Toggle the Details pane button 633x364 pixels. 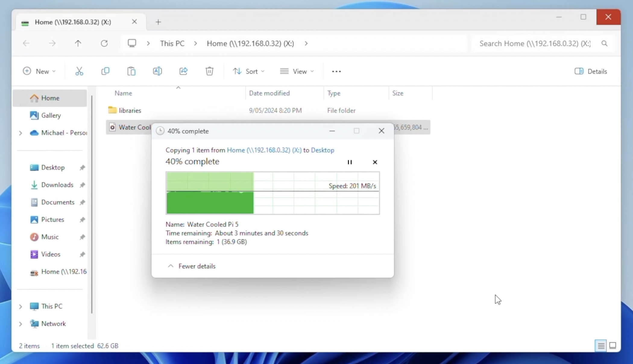tap(591, 71)
